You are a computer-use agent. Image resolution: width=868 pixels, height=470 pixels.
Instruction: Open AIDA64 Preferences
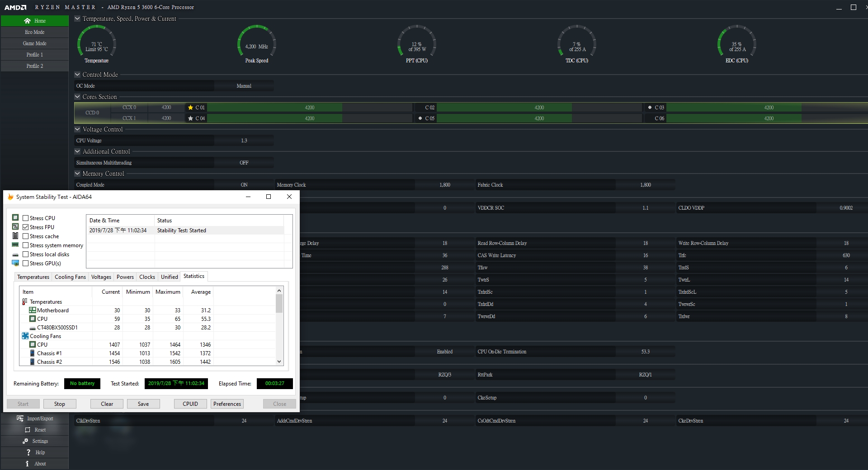tap(227, 404)
